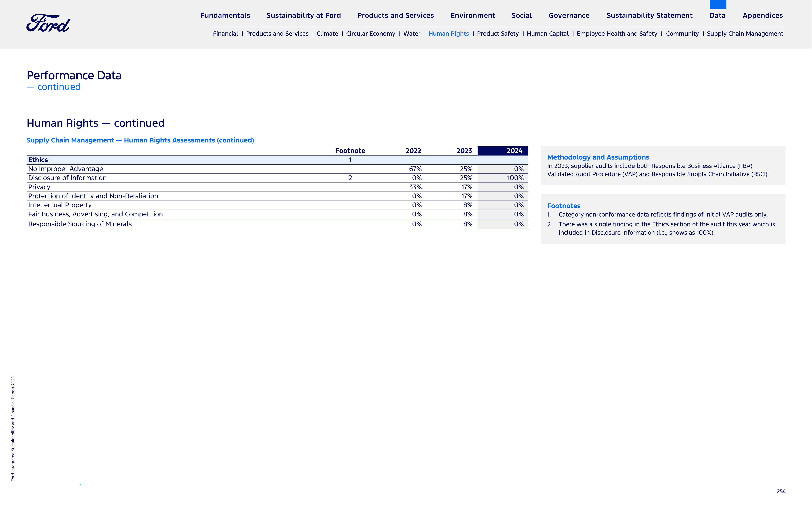
Task: Open the Fundamentals section
Action: coord(225,15)
